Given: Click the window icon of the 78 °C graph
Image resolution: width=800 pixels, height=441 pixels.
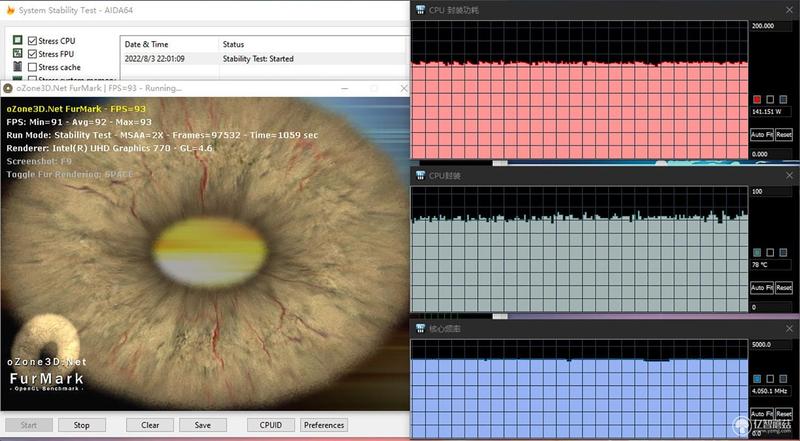Looking at the screenshot, I should tap(420, 176).
